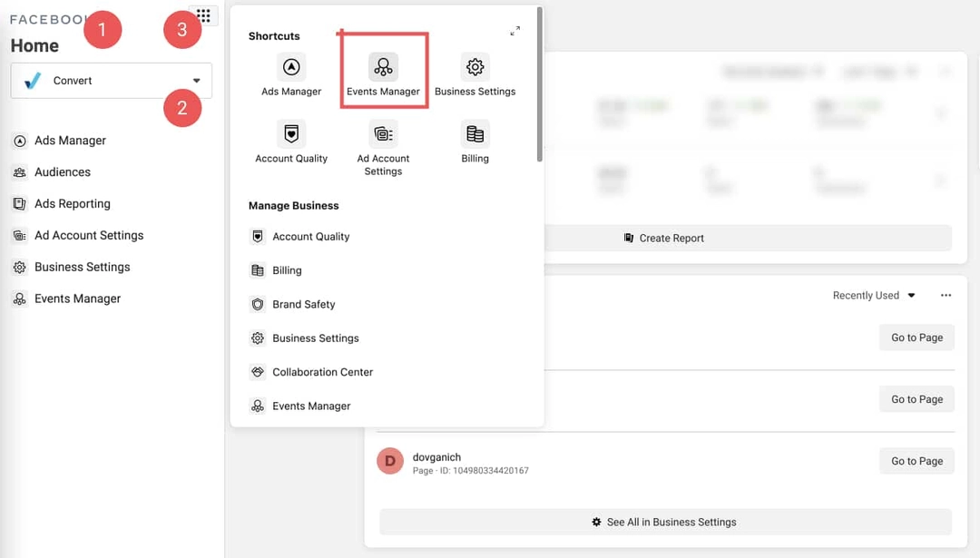The image size is (980, 558).
Task: Click the Ads Manager shortcut icon
Action: coord(291,67)
